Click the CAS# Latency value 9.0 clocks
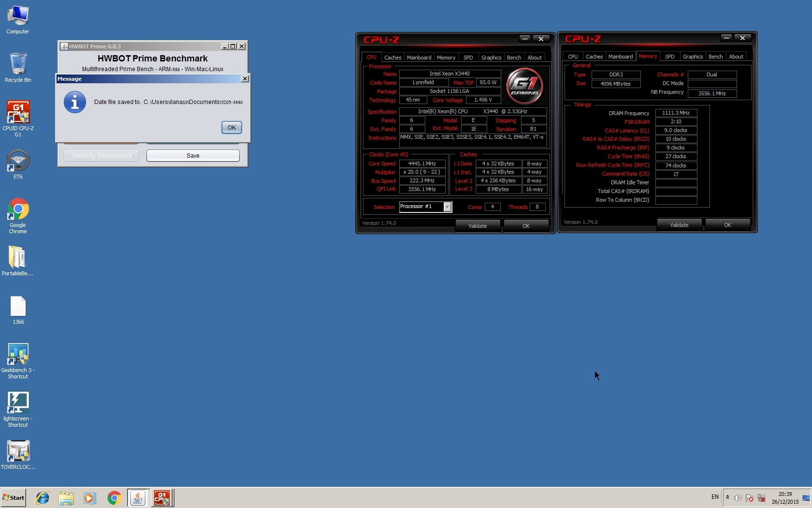Viewport: 812px width, 508px height. point(676,130)
